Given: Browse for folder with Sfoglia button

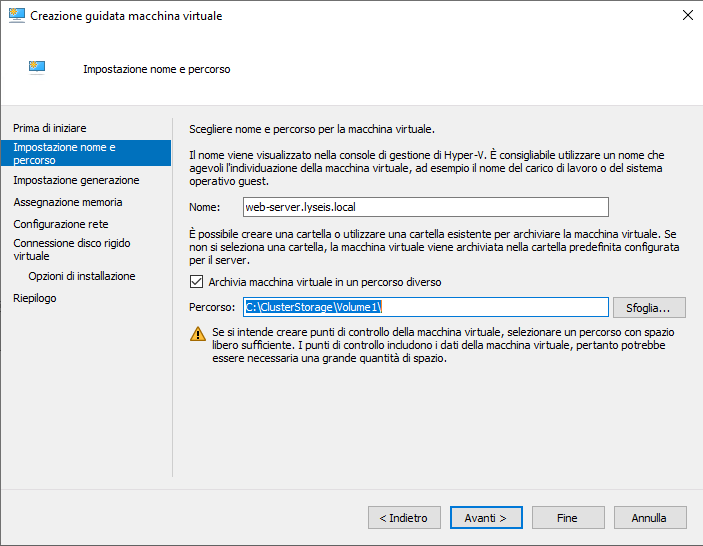Looking at the screenshot, I should coord(649,308).
